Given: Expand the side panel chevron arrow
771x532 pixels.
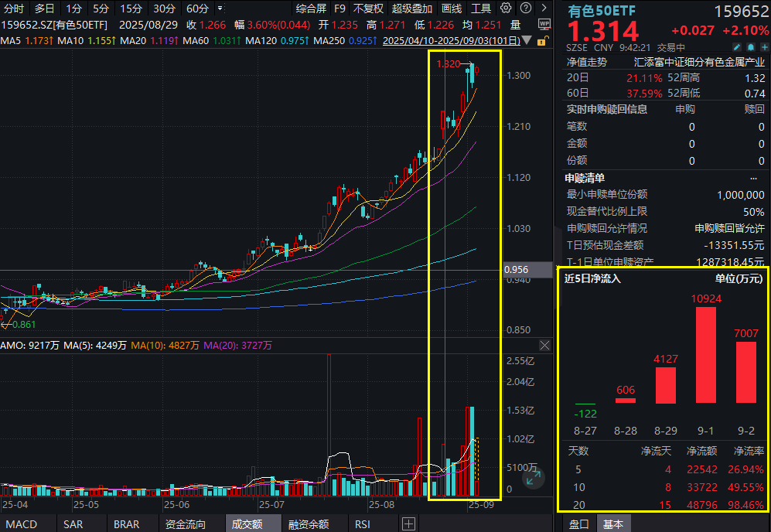Looking at the screenshot, I should click(x=544, y=7).
